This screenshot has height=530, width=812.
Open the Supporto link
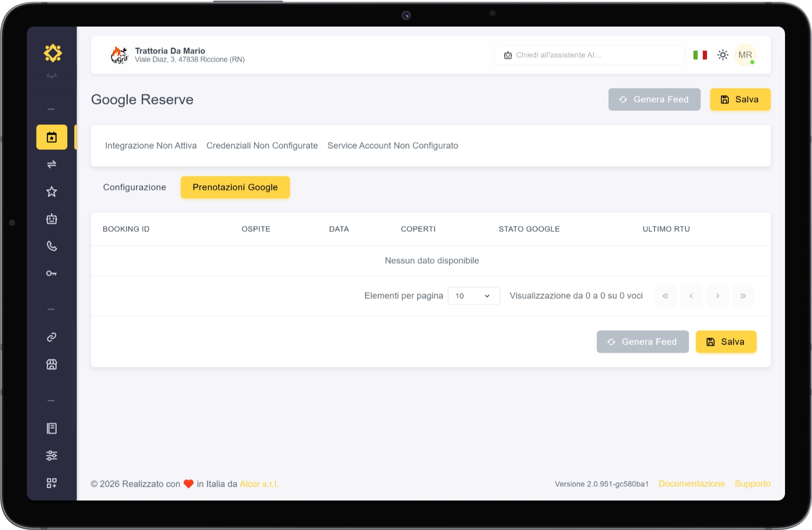[x=753, y=484]
